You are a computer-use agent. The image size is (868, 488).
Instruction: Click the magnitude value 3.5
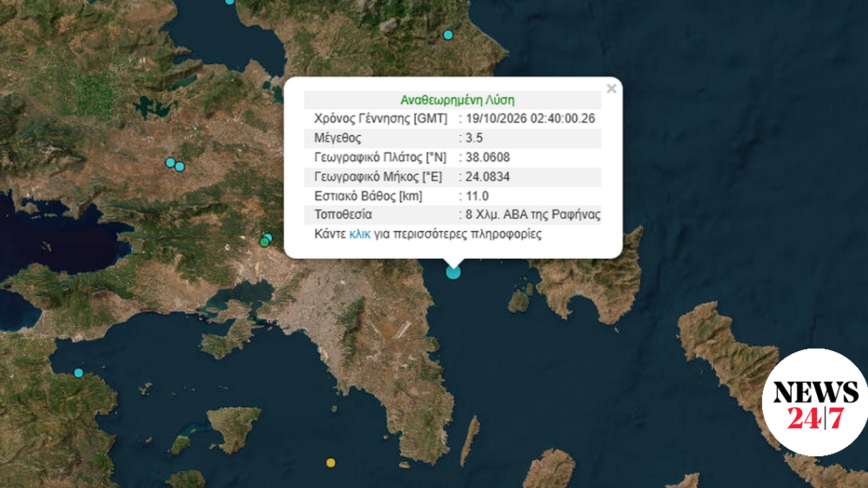click(x=473, y=138)
